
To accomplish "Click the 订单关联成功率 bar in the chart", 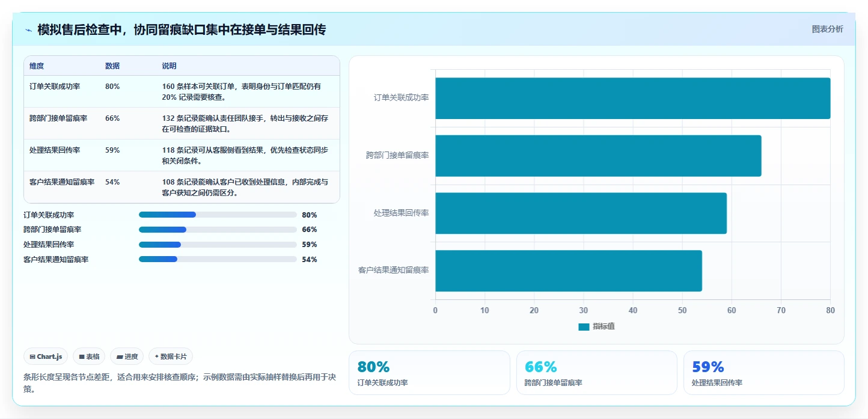I will click(x=632, y=98).
